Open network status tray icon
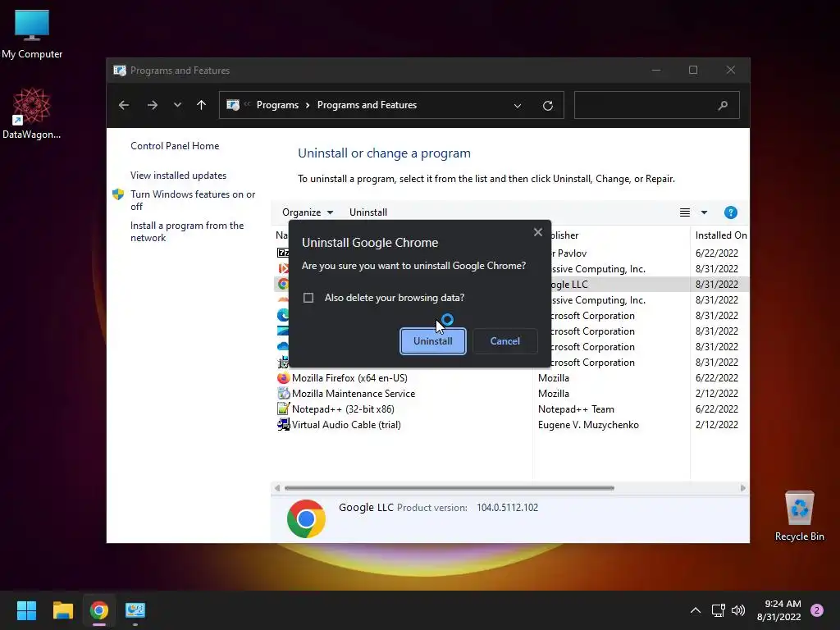Image resolution: width=840 pixels, height=630 pixels. click(x=718, y=610)
